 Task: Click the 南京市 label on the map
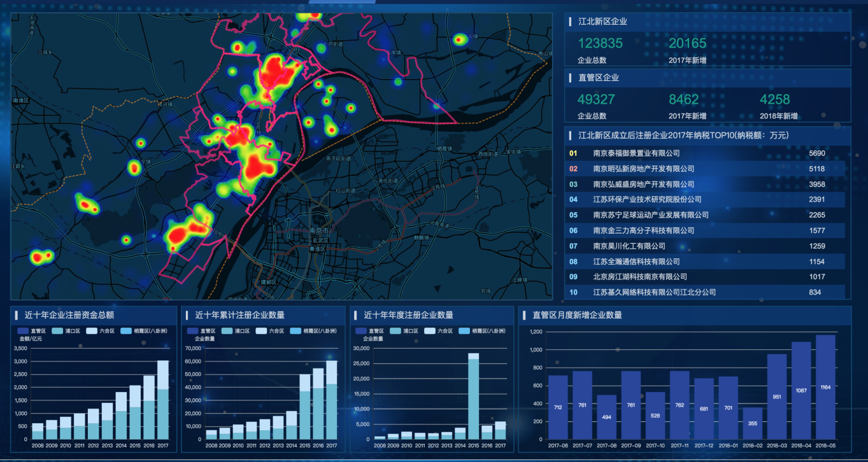coord(318,230)
